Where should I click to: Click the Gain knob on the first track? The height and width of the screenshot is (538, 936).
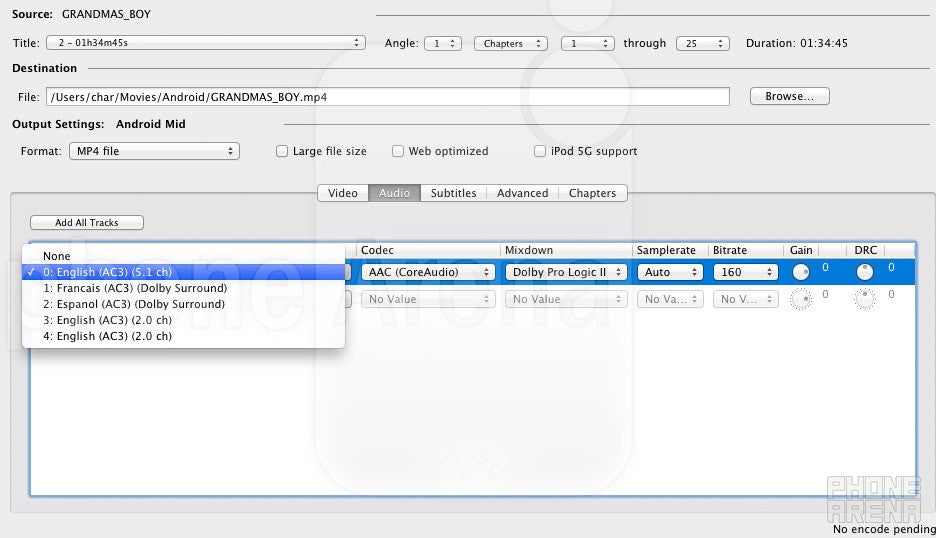point(800,272)
